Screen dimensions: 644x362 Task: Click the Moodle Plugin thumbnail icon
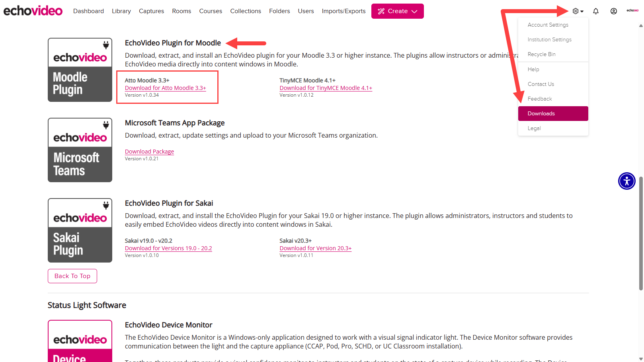80,70
